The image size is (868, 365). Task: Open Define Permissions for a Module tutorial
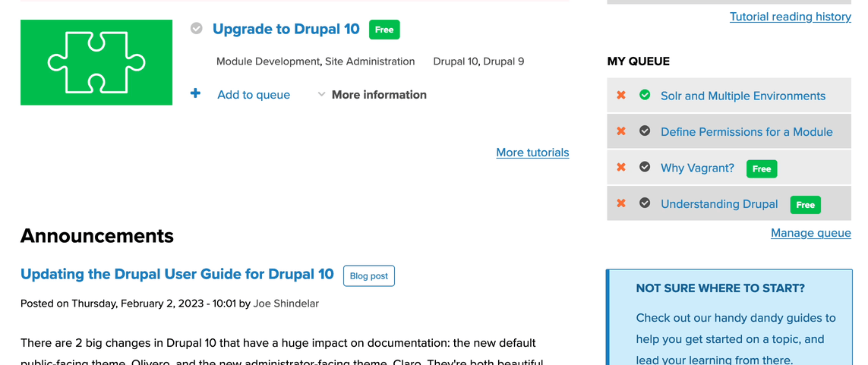point(746,131)
